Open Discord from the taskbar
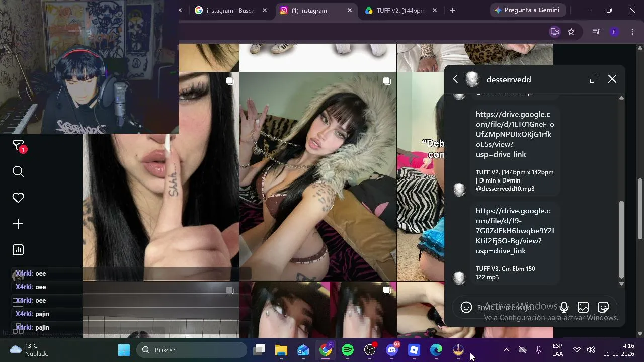The image size is (644, 362). pyautogui.click(x=392, y=350)
